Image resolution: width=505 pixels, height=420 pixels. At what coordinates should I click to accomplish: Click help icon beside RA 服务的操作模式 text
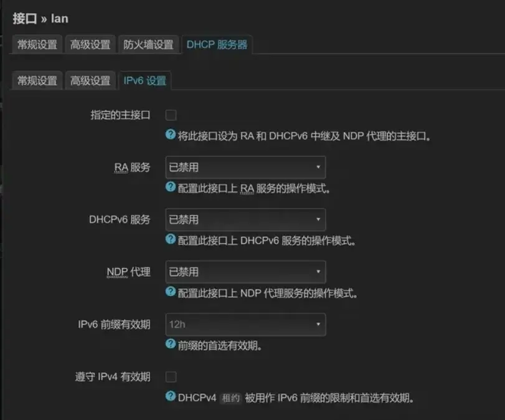(x=171, y=186)
